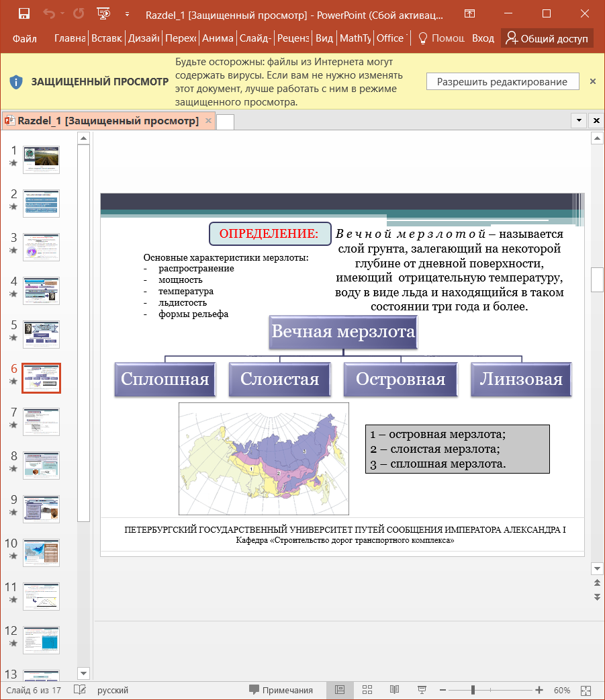The image size is (605, 700).
Task: Click the protected view shield icon
Action: 16,82
